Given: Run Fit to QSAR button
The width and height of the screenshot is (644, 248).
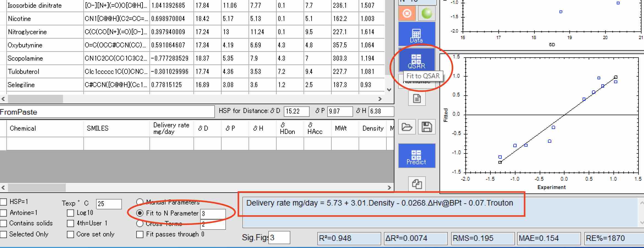Looking at the screenshot, I should (417, 60).
